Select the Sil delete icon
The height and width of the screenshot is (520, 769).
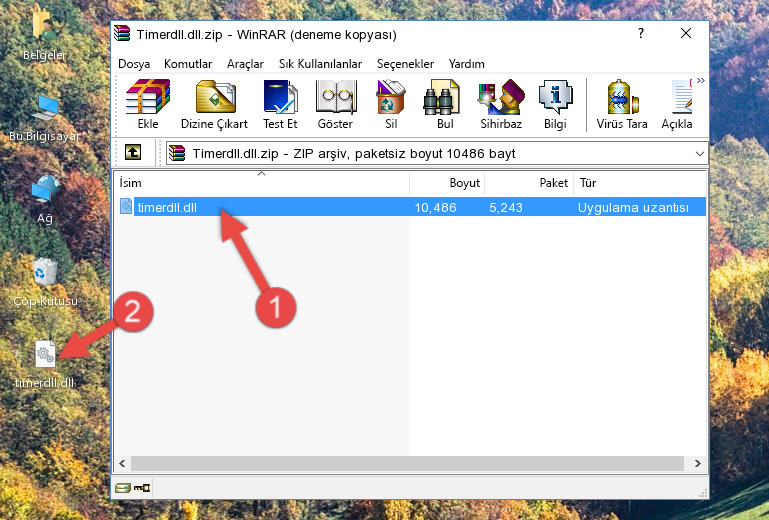(391, 104)
